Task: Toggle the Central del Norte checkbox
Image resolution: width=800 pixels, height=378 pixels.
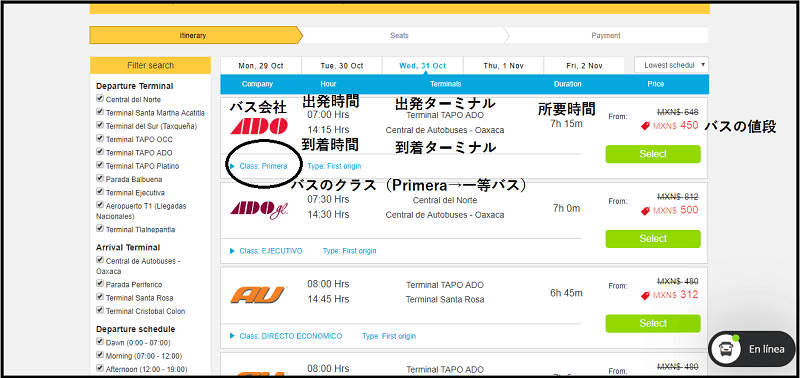Action: [x=100, y=99]
